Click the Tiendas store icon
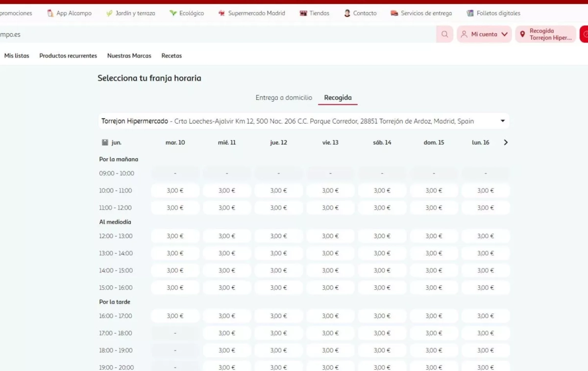The height and width of the screenshot is (371, 588). pos(303,13)
